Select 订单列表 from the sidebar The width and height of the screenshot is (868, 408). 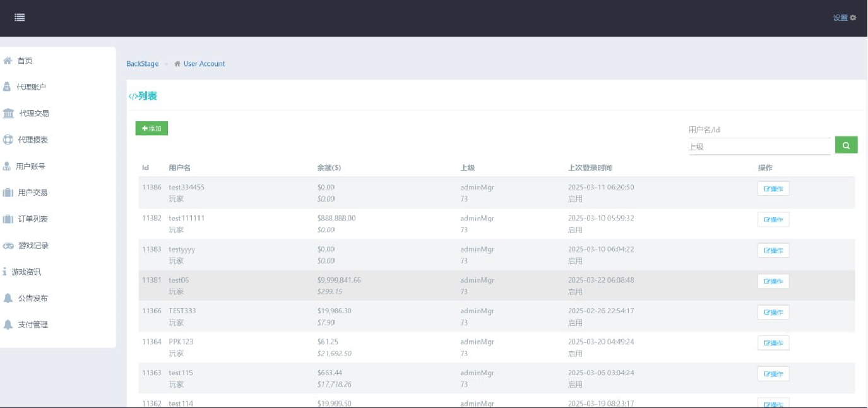click(x=33, y=219)
